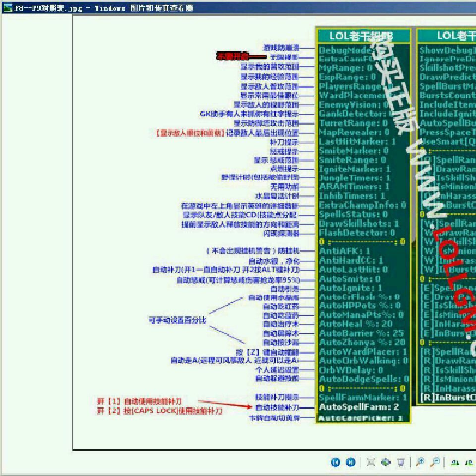Zoom in with the plus magnifier

click(420, 462)
